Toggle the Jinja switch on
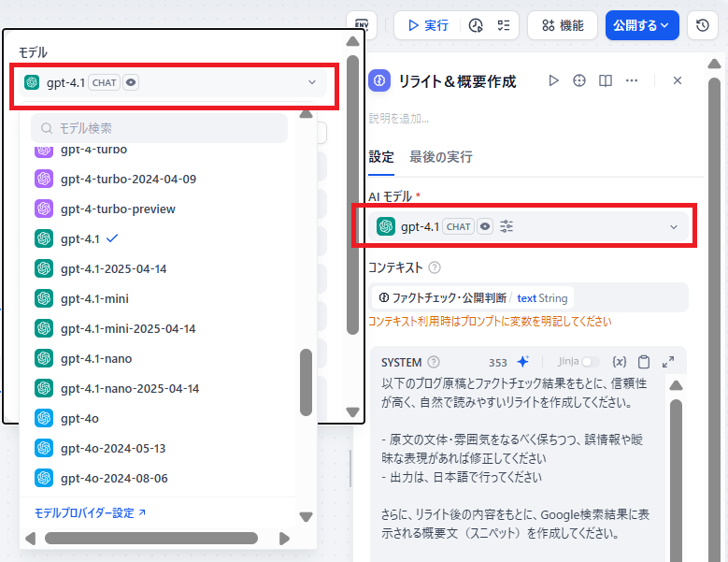 [x=591, y=362]
